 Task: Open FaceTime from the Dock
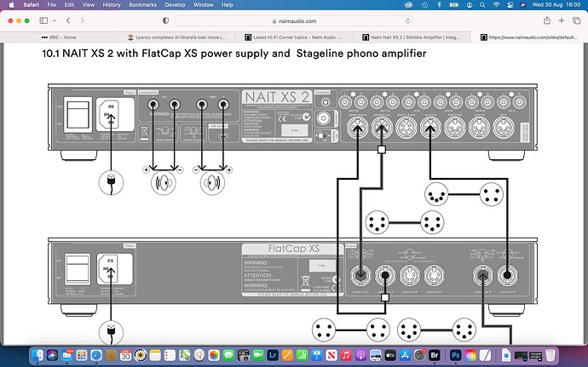257,354
